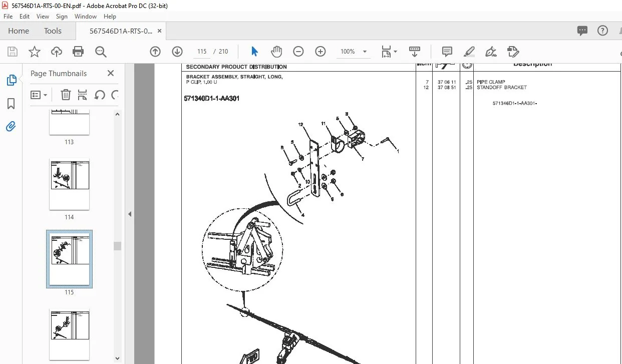Select page 115 thumbnail

pos(69,259)
